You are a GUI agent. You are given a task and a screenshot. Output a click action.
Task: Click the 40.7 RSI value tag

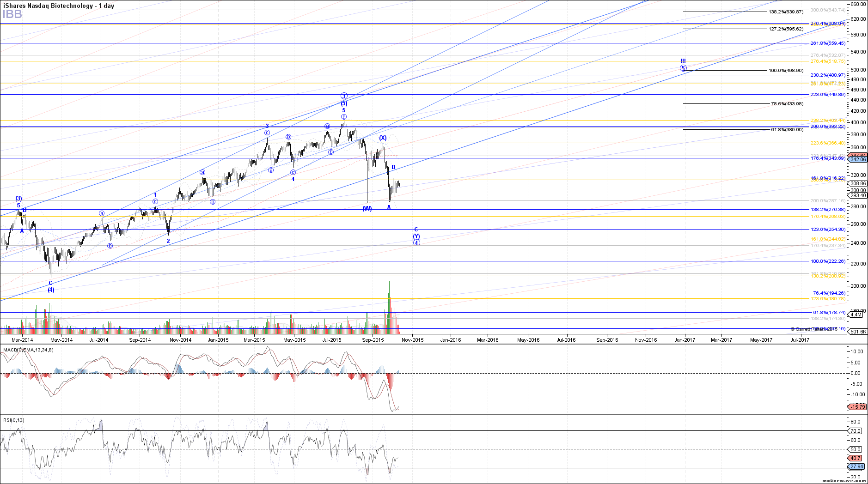tap(856, 458)
